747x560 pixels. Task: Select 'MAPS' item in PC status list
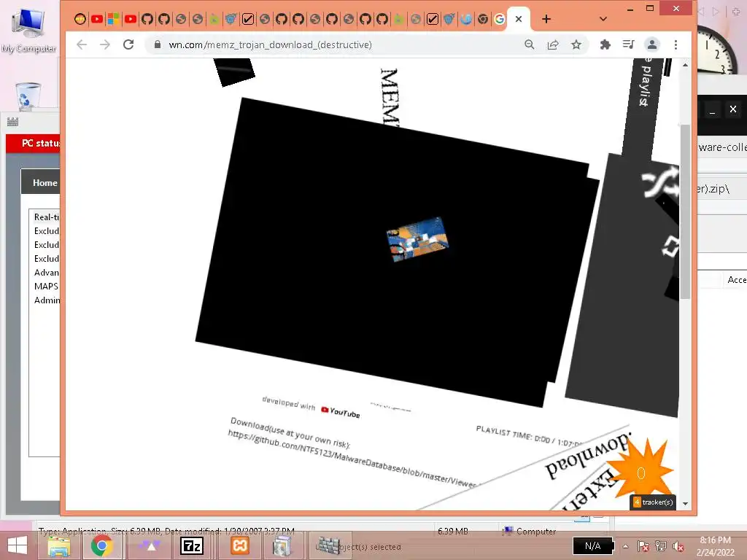46,286
